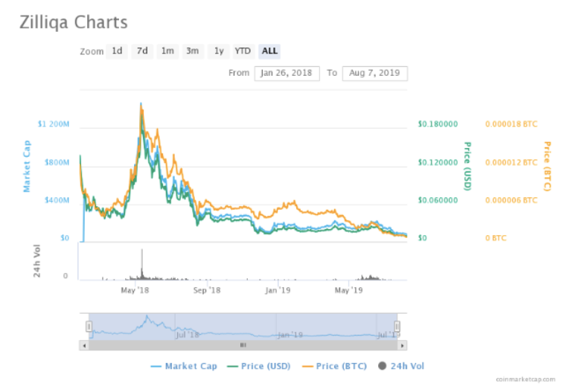Click Jan '19 label in navigator
Viewport: 588px width, 392px height.
[290, 335]
